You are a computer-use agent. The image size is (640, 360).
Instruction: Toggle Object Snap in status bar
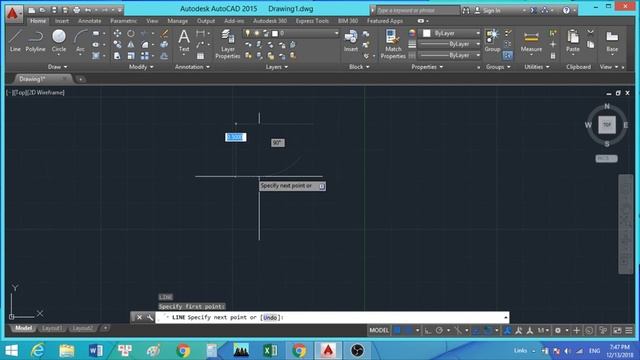(487, 331)
